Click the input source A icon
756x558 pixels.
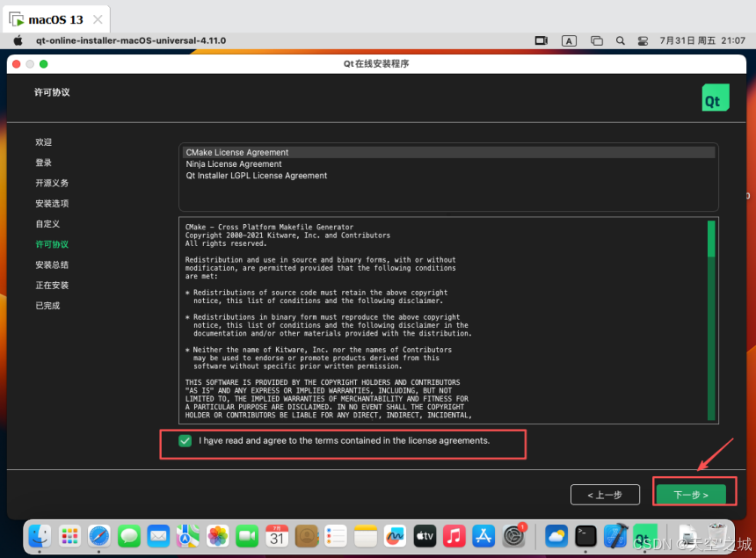[569, 41]
